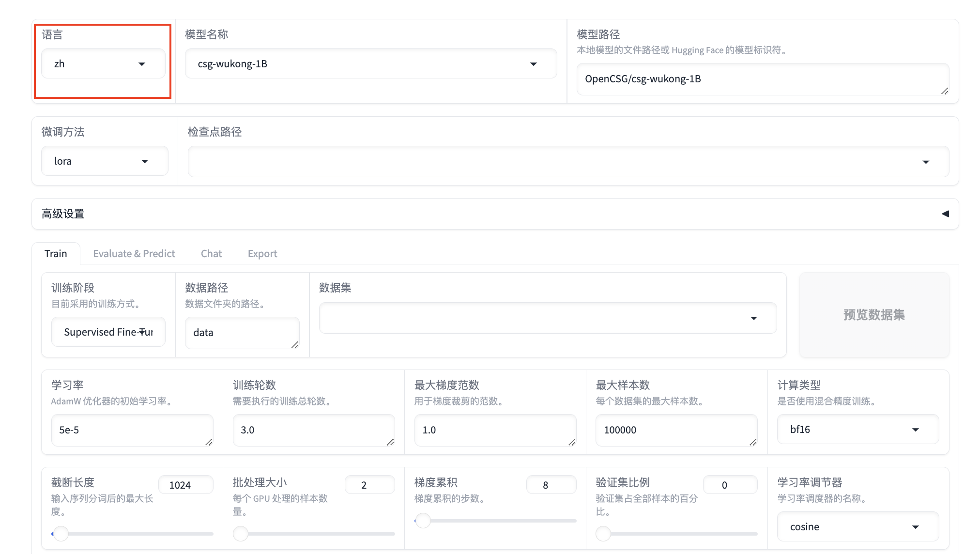Open the compute type bf16 dropdown
This screenshot has width=980, height=555.
857,430
